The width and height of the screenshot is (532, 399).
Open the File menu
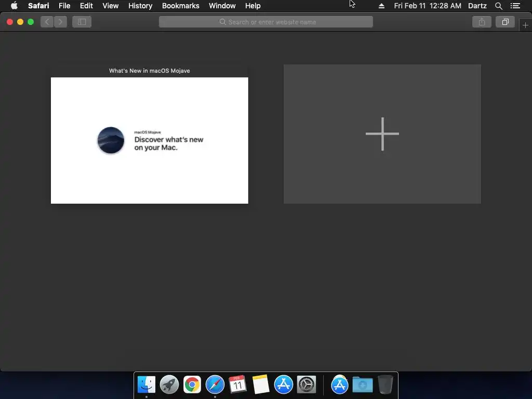(64, 6)
